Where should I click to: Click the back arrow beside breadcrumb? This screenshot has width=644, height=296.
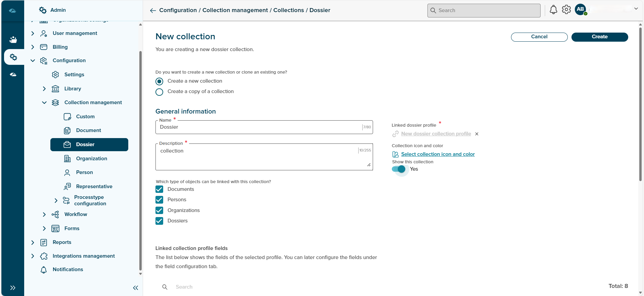pos(153,10)
